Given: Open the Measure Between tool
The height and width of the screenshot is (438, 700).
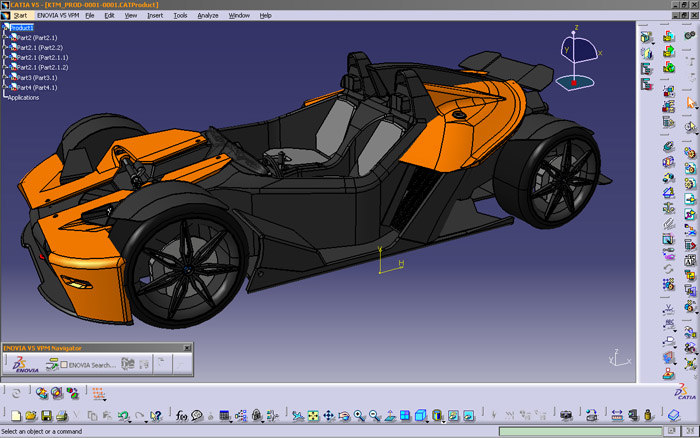Looking at the screenshot, I should (x=617, y=416).
